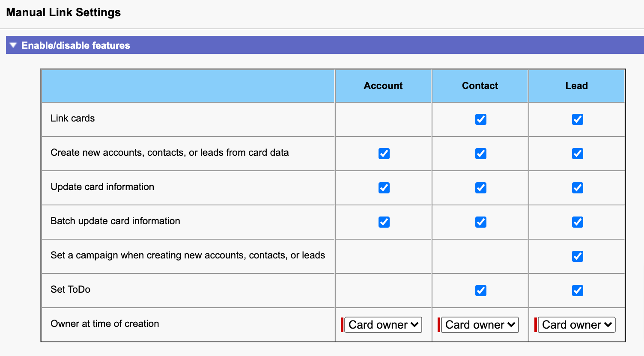The height and width of the screenshot is (356, 644).
Task: Toggle Set ToDo for Contact
Action: pyautogui.click(x=480, y=291)
